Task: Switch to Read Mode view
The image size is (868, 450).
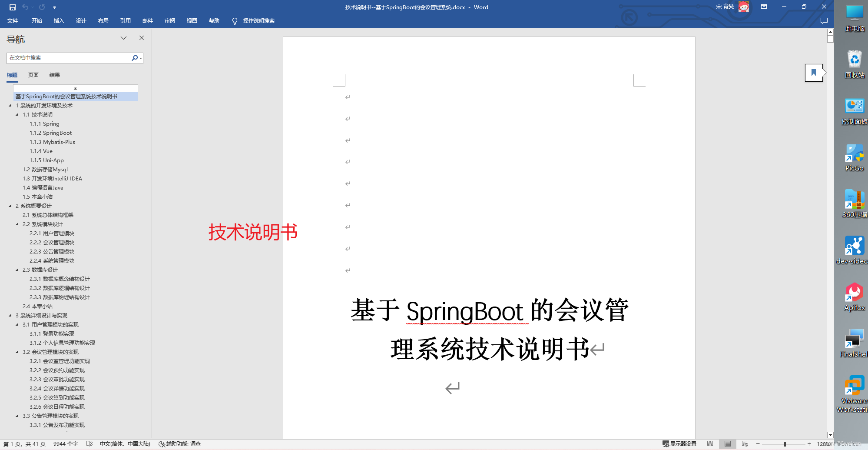Action: [x=710, y=444]
